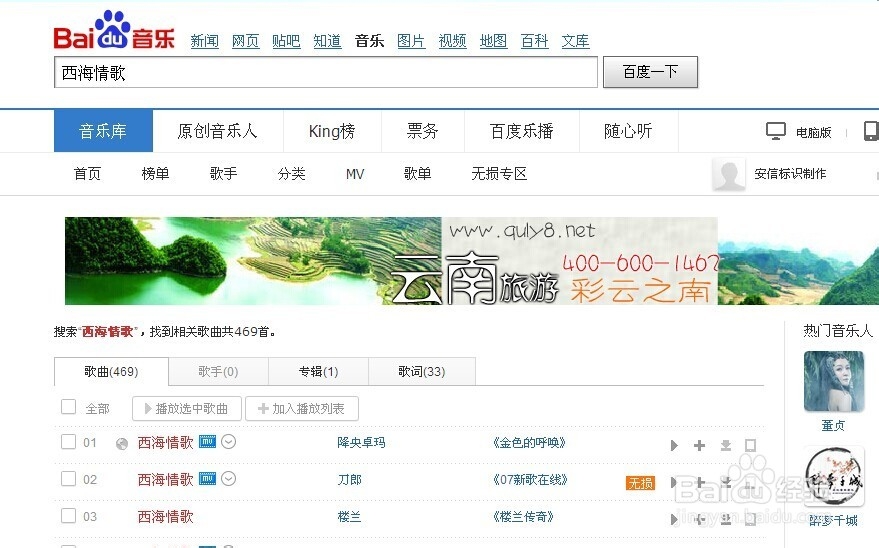Open the 票务 tab
Image resolution: width=879 pixels, height=548 pixels.
pyautogui.click(x=423, y=131)
